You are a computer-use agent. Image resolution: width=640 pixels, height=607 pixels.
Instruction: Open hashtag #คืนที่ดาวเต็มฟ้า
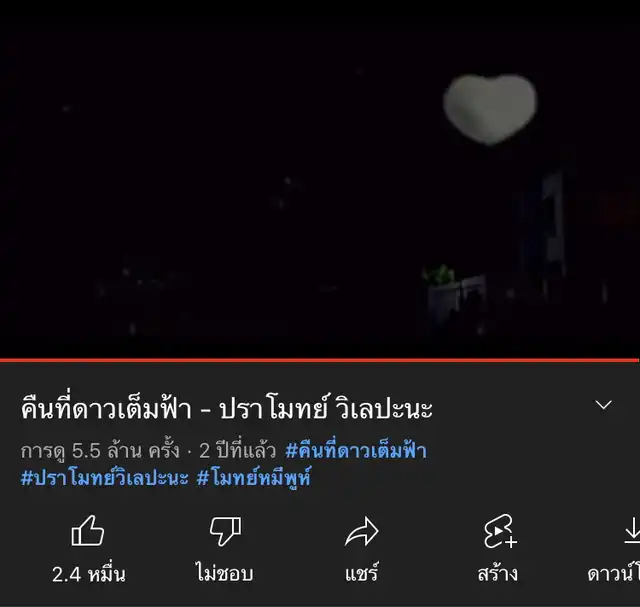pyautogui.click(x=356, y=451)
